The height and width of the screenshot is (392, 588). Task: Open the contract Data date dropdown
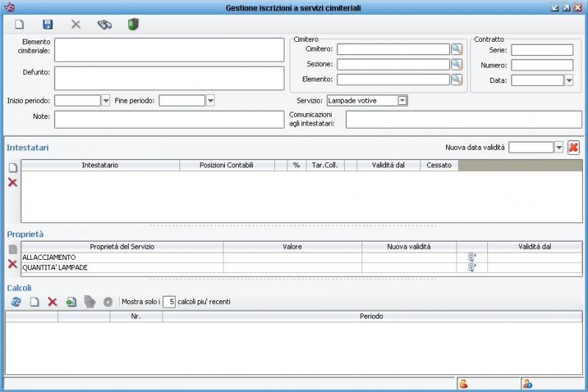569,80
